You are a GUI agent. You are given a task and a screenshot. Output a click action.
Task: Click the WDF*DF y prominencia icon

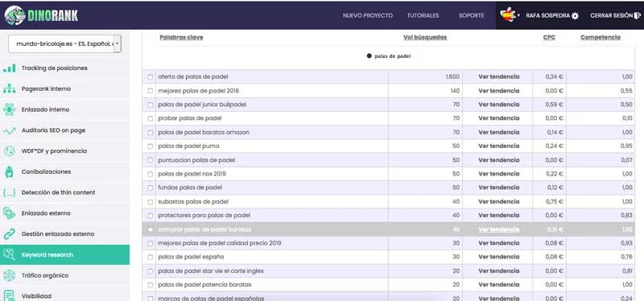click(x=9, y=151)
